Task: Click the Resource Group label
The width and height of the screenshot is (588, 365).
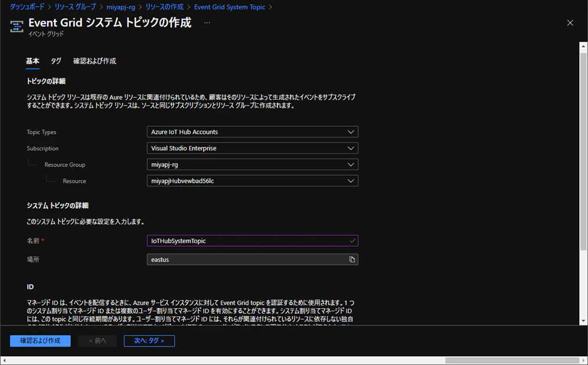Action: point(65,165)
